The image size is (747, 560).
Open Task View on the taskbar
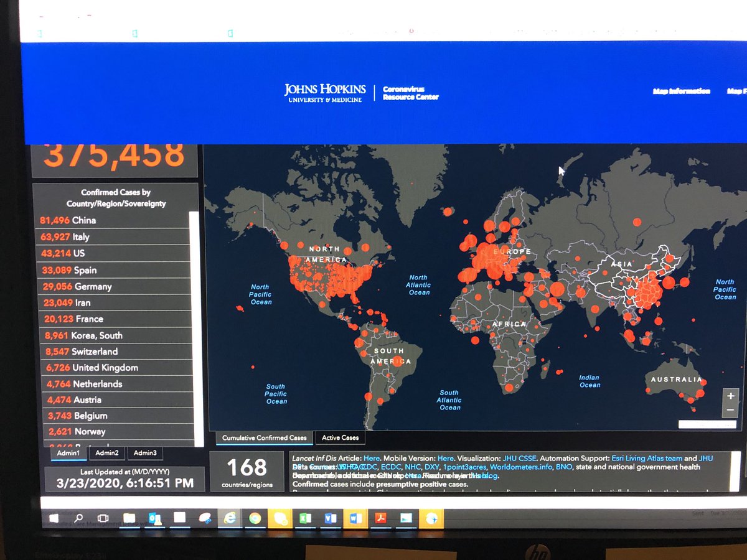(x=103, y=518)
